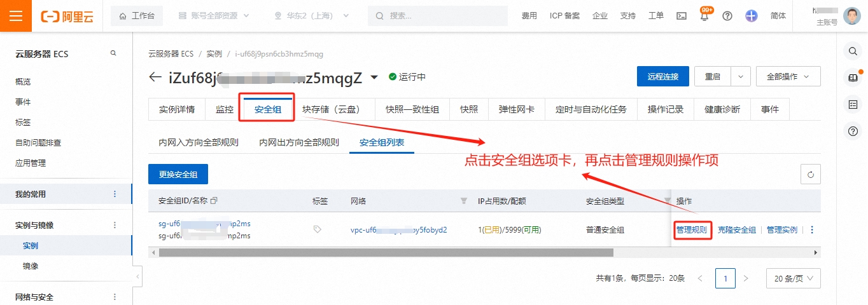Click the 管理实例 link

pyautogui.click(x=782, y=230)
